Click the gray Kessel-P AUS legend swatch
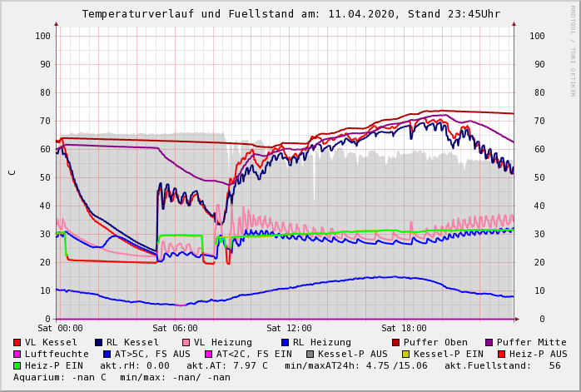This screenshot has width=581, height=392. pos(309,355)
